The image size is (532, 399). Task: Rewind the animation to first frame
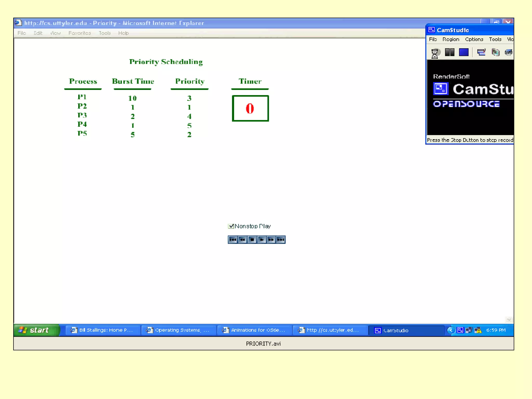tap(233, 240)
